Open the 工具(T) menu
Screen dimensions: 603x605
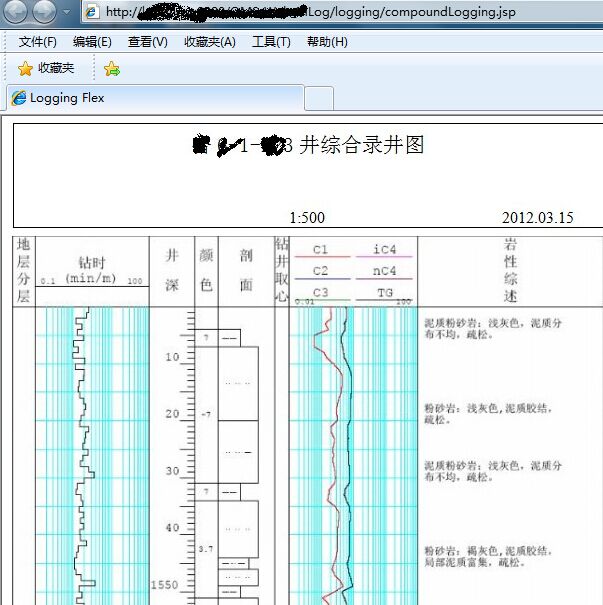(271, 42)
